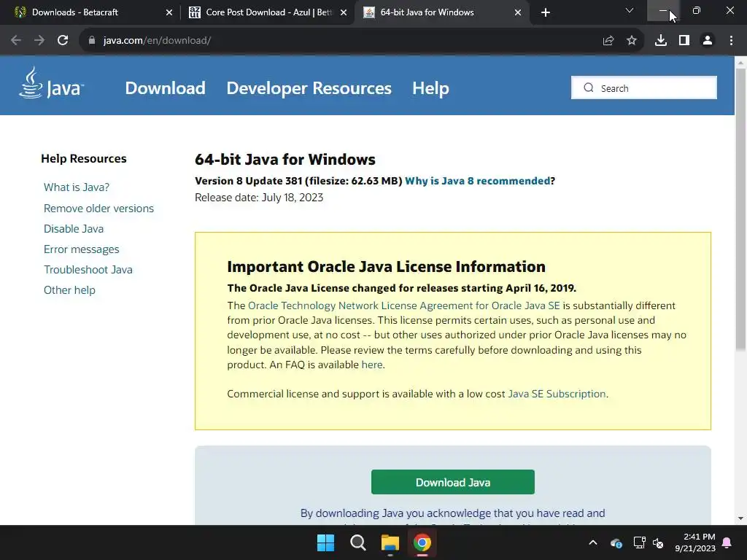
Task: Open the notification bell icon
Action: 727,542
